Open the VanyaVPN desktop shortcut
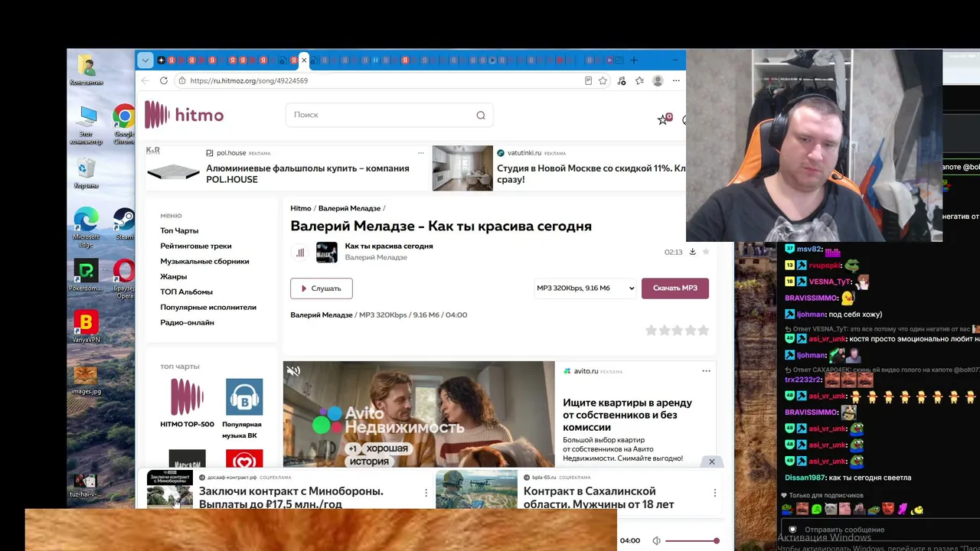The height and width of the screenshot is (551, 980). click(87, 327)
